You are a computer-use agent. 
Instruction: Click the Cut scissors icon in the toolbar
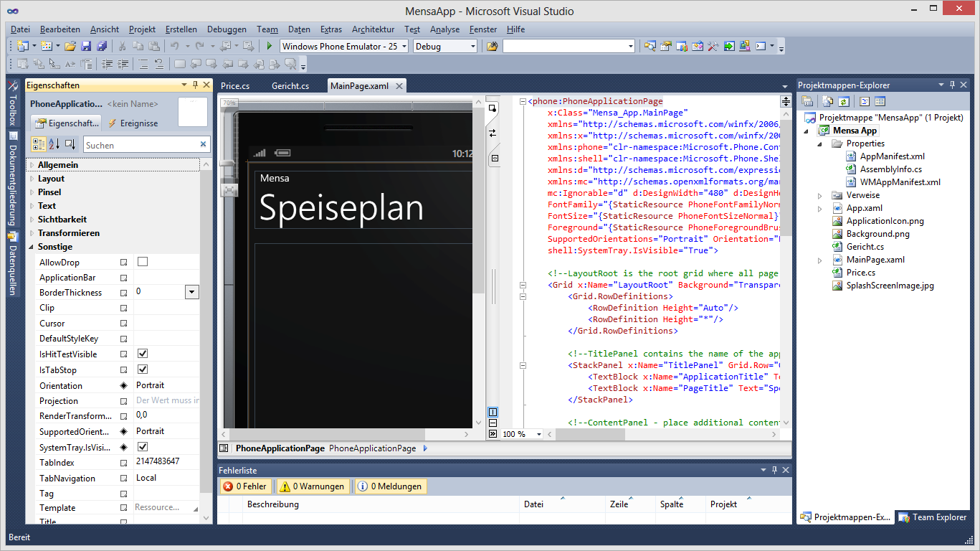tap(122, 46)
